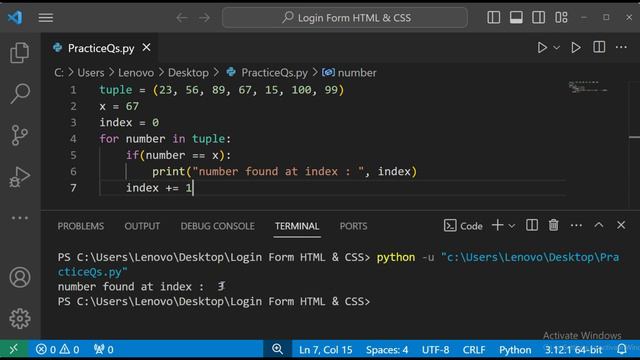Click the line 'x = 67'
The image size is (640, 360).
(119, 107)
